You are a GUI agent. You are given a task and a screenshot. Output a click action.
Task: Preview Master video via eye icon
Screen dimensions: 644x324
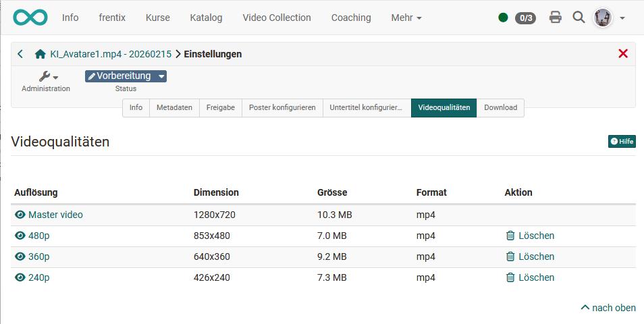pyautogui.click(x=20, y=215)
